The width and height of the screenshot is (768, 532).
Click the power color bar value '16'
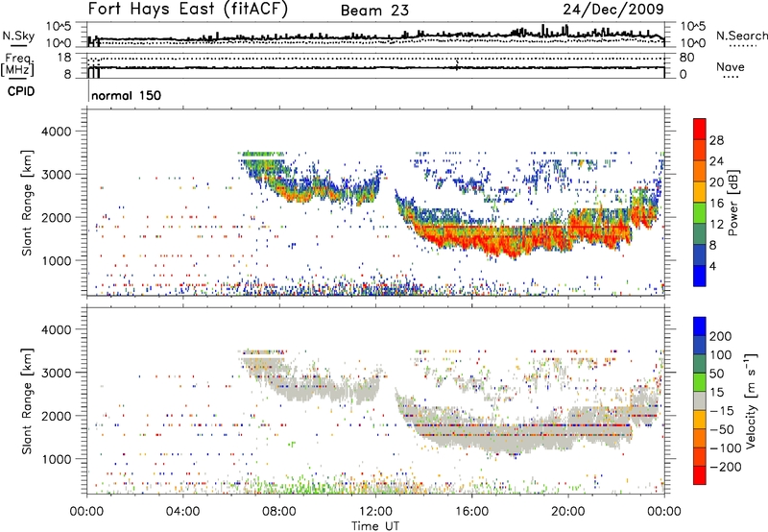coord(716,204)
